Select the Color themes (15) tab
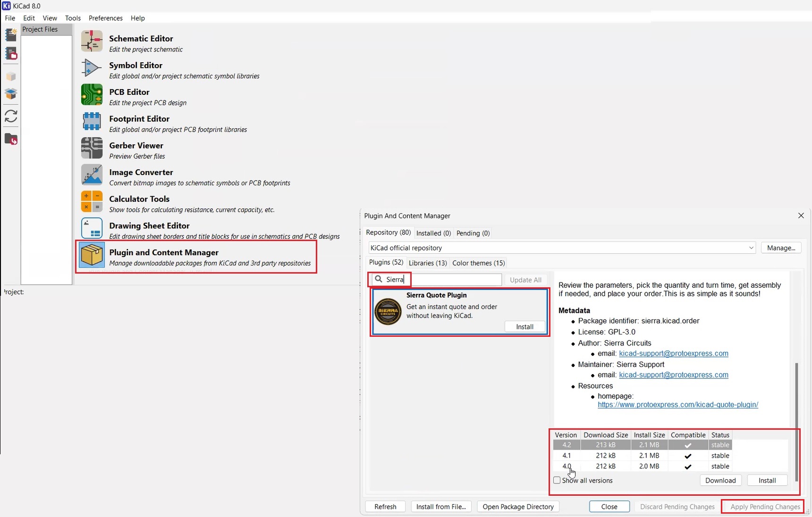Viewport: 812px width, 517px height. tap(479, 263)
